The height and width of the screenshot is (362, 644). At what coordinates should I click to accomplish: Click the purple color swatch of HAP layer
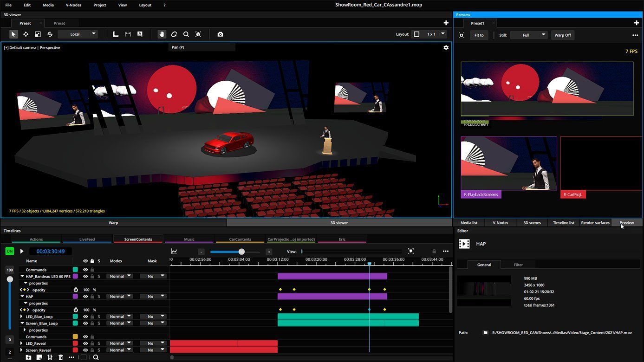point(75,296)
